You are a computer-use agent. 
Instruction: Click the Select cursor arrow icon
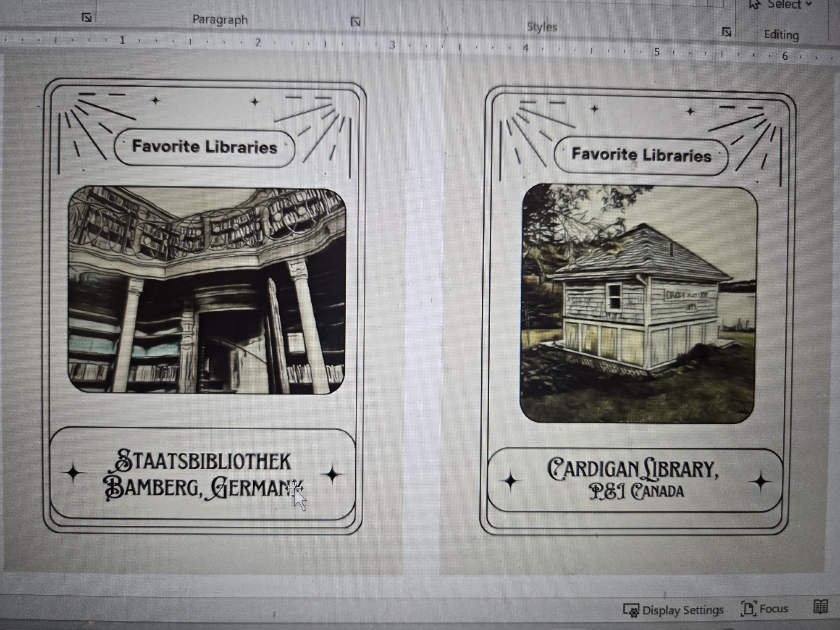click(x=755, y=5)
